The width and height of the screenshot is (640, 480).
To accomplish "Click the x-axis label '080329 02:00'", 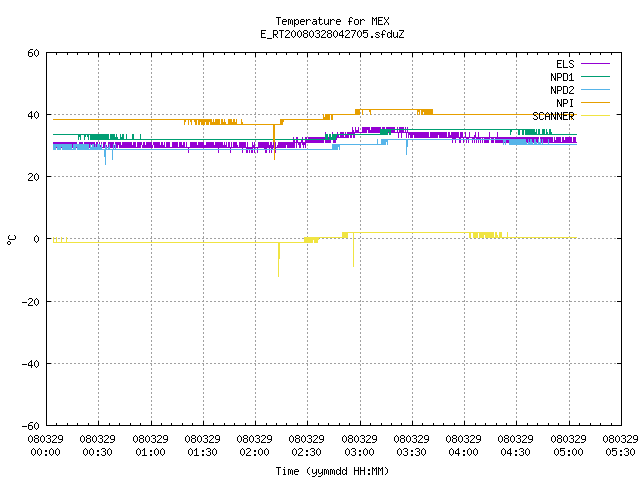I will click(255, 446).
